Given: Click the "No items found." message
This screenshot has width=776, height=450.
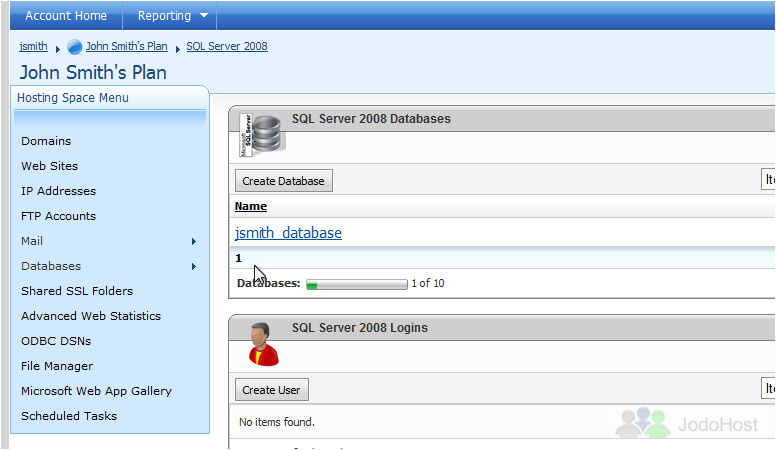Looking at the screenshot, I should [277, 422].
